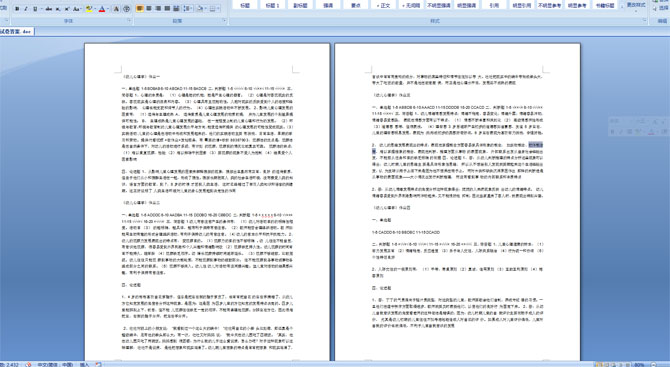Screen dimensions: 670x367
Task: Apply the 无间隔 style
Action: click(x=411, y=5)
